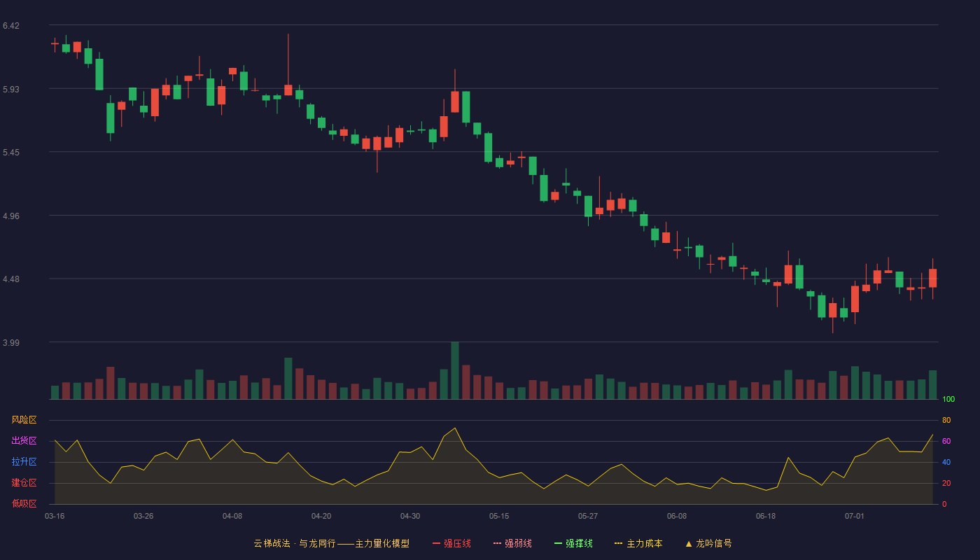Click the 05-15 date axis marker
This screenshot has height=560, width=980.
(499, 516)
